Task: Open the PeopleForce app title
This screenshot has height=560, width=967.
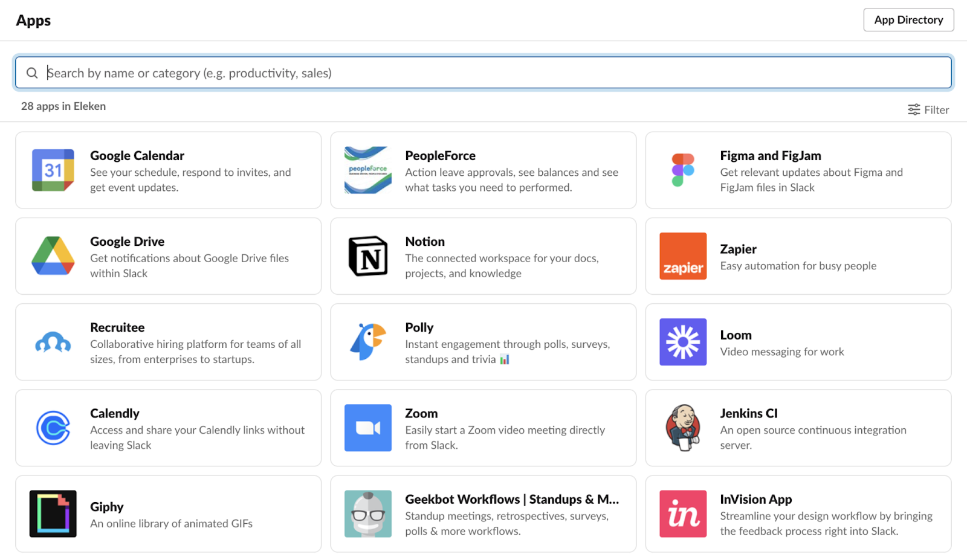Action: point(440,155)
